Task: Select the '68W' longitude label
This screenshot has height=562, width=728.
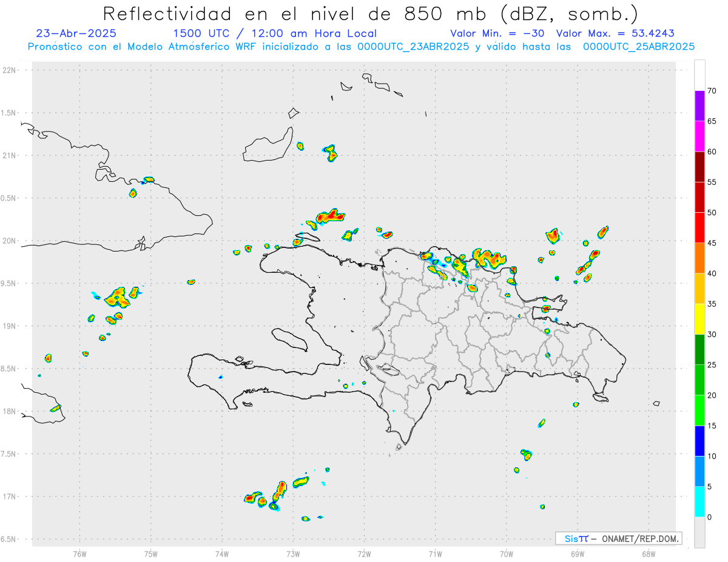Action: [x=649, y=553]
